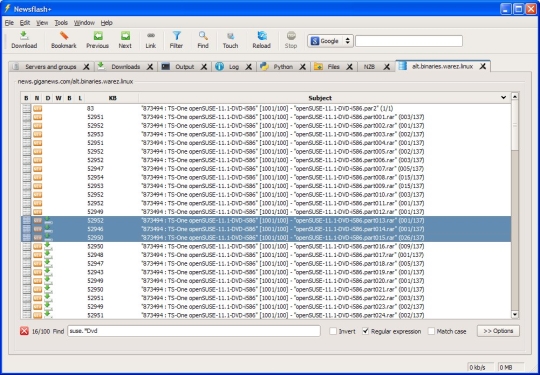Close the alt.binaries.warez.linux tab

[x=483, y=66]
